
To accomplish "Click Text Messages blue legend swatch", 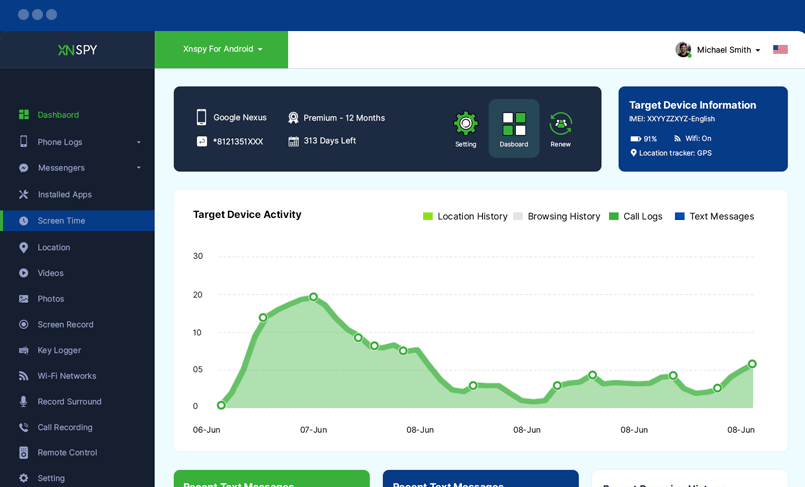I will pyautogui.click(x=680, y=217).
